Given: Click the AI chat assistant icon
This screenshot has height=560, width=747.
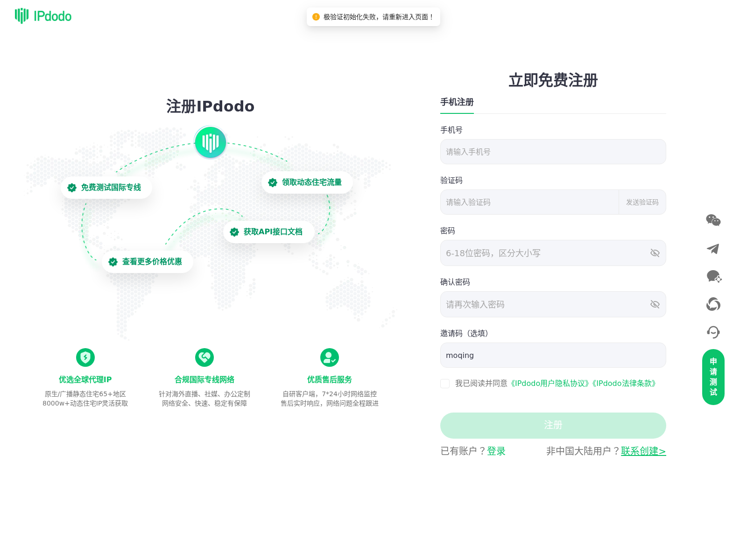Looking at the screenshot, I should click(713, 277).
